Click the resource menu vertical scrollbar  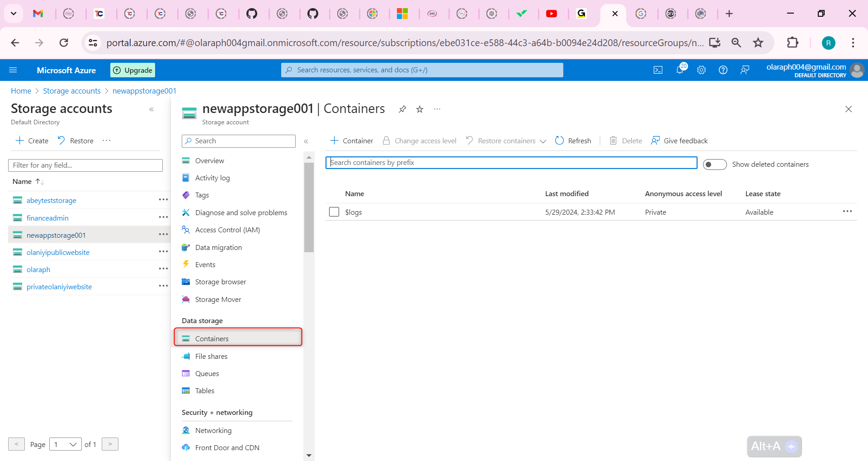309,208
